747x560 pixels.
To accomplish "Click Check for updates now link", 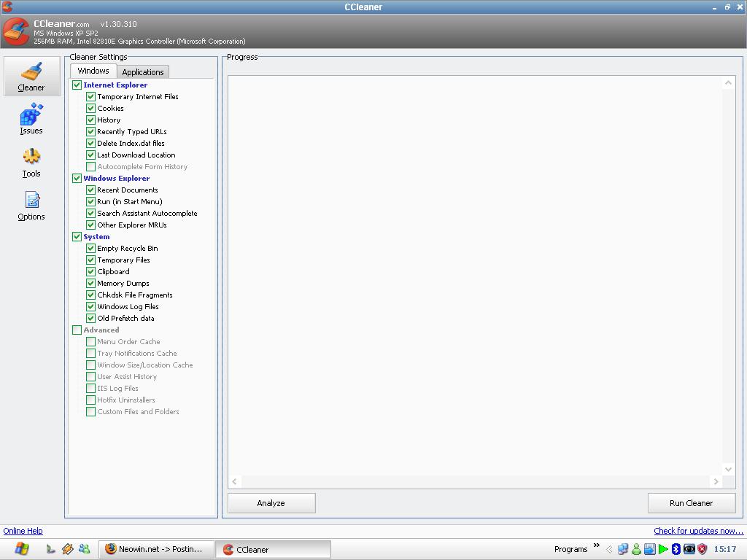I will coord(698,531).
